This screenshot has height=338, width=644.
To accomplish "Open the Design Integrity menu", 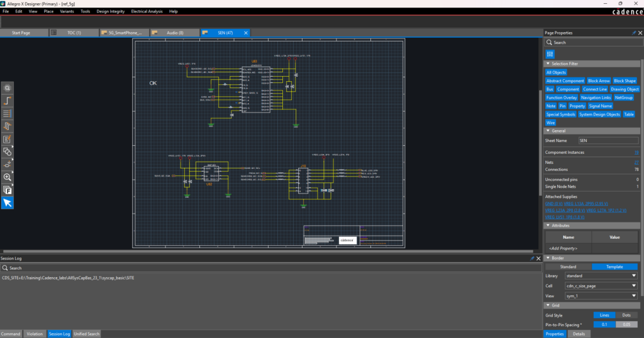I will point(111,11).
